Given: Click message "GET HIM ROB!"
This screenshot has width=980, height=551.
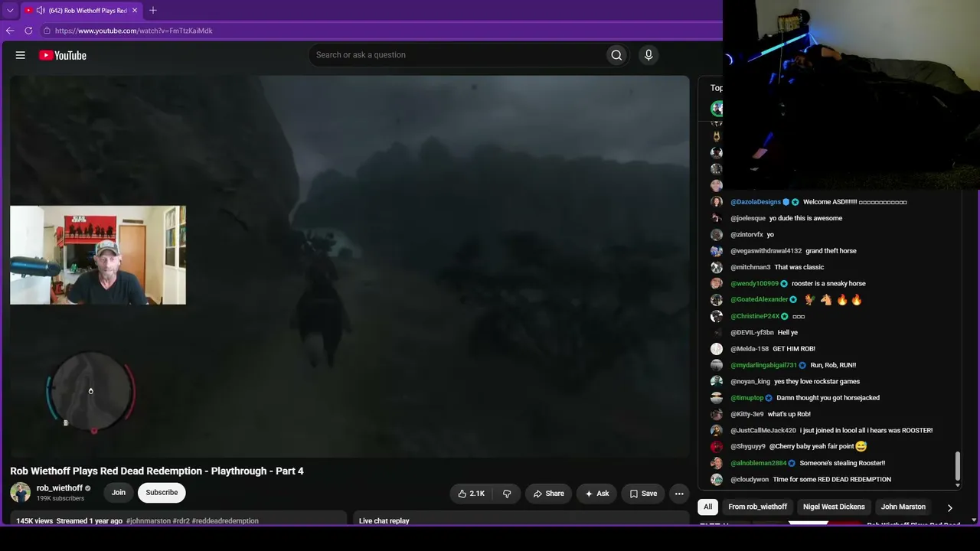Looking at the screenshot, I should pos(794,349).
